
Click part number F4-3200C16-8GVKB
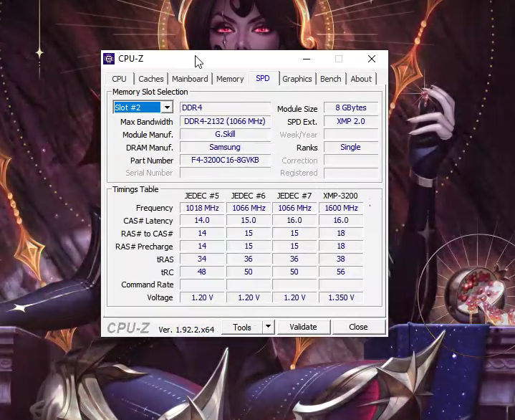click(x=225, y=160)
